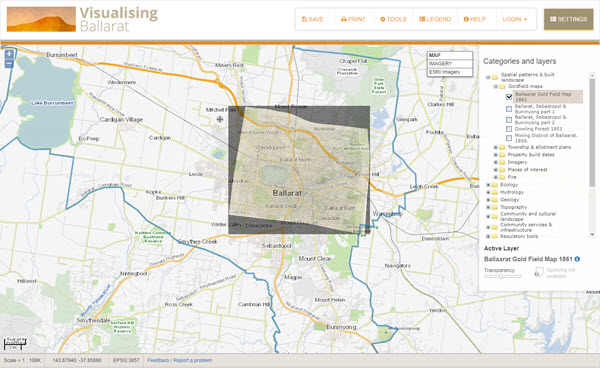Click the Scale = 1 : 108K readout
The image size is (600, 375).
click(x=22, y=360)
